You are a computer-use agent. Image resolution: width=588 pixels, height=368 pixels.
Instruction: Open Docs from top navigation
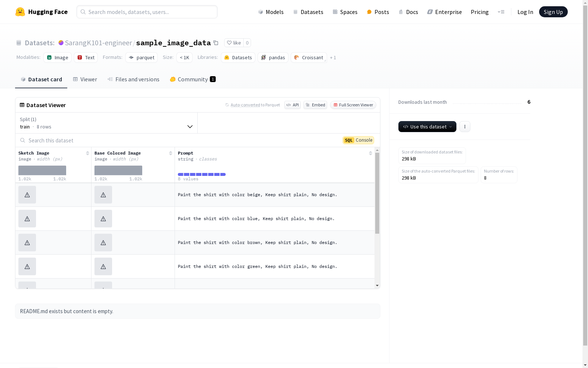(408, 12)
